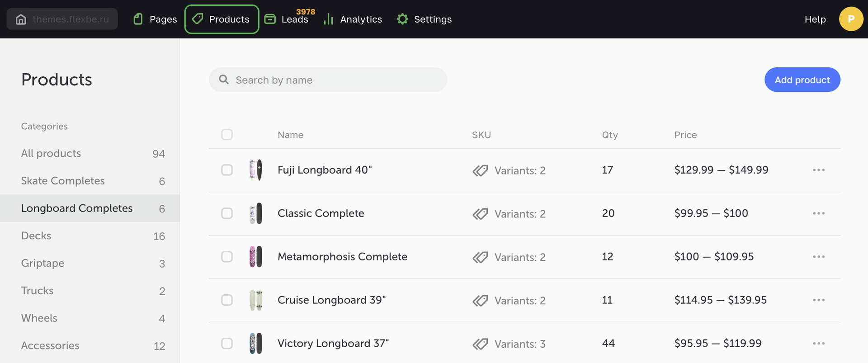Viewport: 868px width, 363px height.
Task: Click the Settings gear icon
Action: 402,19
